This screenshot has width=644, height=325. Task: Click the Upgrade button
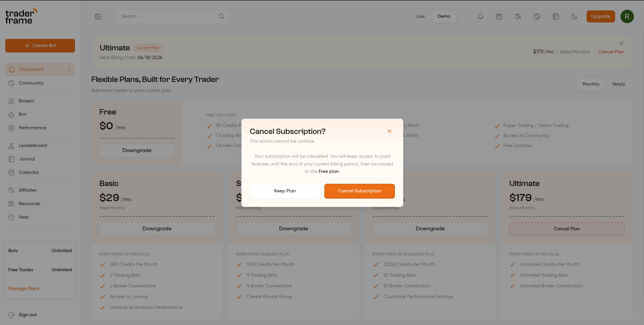pos(601,16)
